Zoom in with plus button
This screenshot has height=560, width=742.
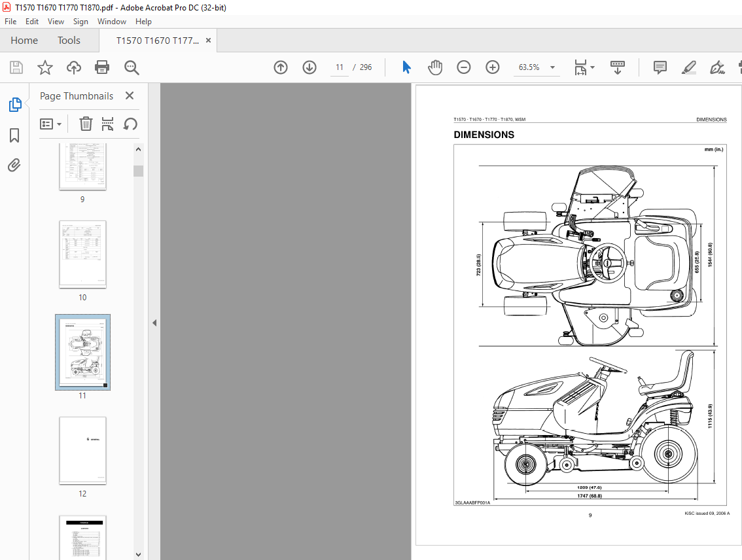[x=493, y=67]
